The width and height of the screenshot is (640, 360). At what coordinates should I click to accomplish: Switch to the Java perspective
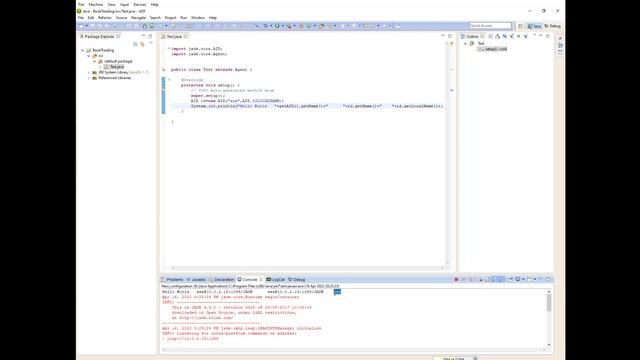[x=534, y=26]
